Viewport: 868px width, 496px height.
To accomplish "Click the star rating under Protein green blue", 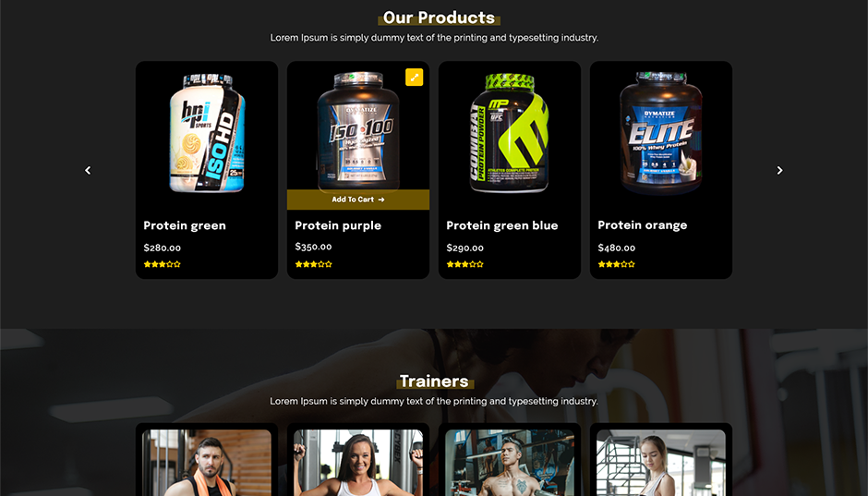I will pyautogui.click(x=465, y=264).
